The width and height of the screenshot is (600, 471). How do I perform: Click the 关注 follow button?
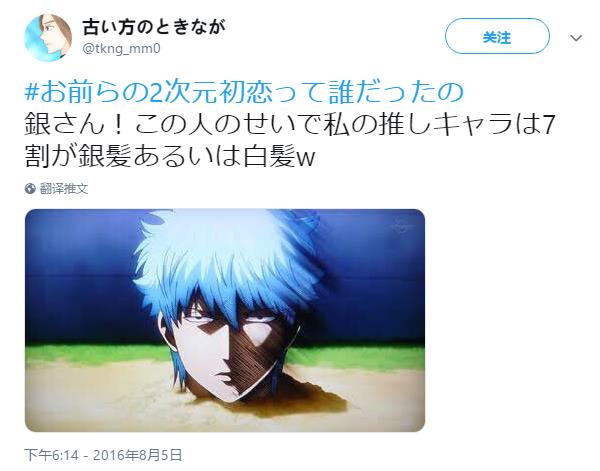pos(497,37)
